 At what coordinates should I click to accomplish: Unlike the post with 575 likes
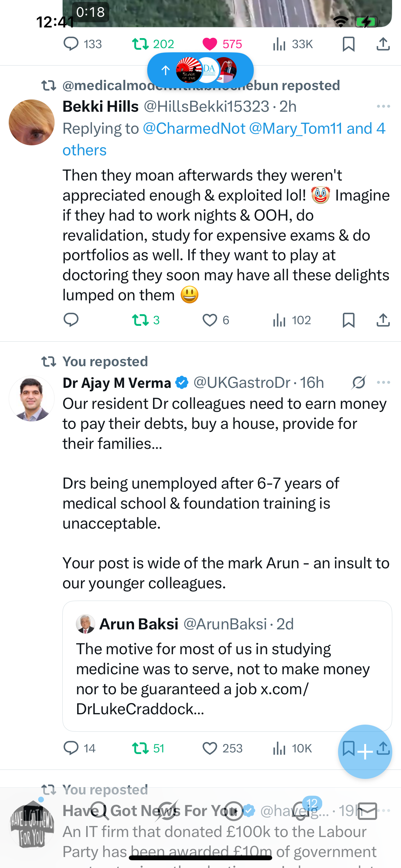point(210,44)
